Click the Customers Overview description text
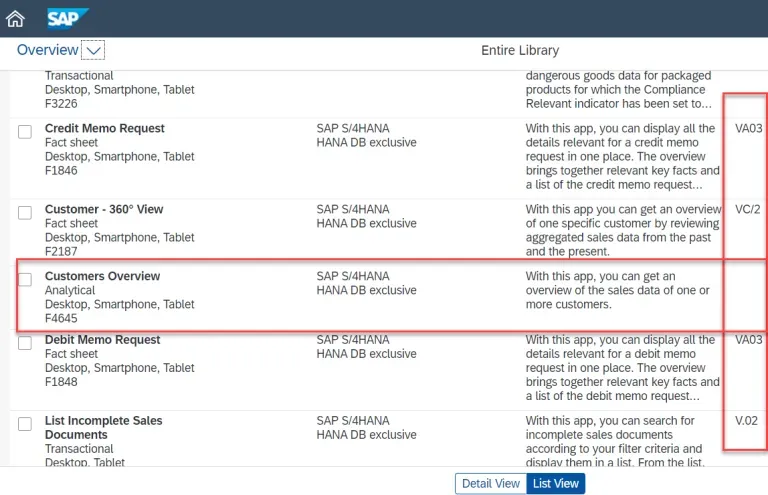 [x=618, y=290]
